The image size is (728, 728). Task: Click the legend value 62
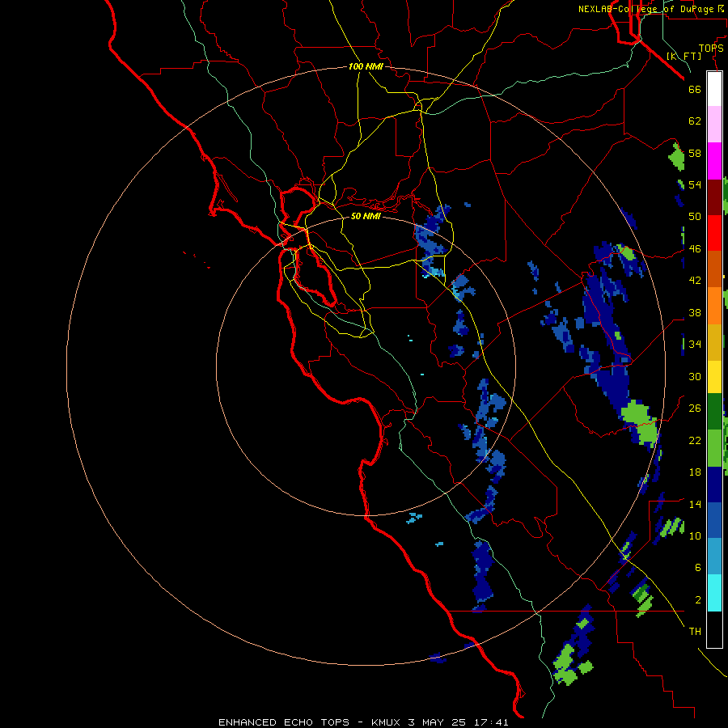[695, 121]
